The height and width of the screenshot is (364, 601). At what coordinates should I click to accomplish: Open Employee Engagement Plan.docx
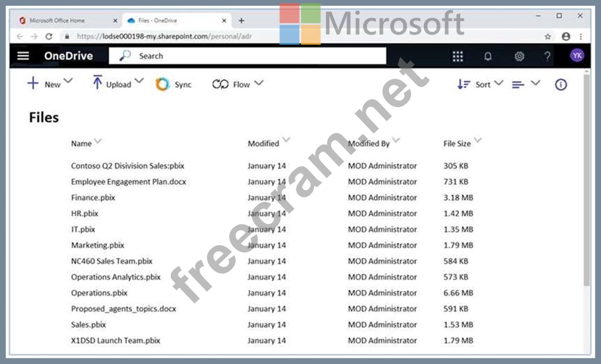point(128,182)
